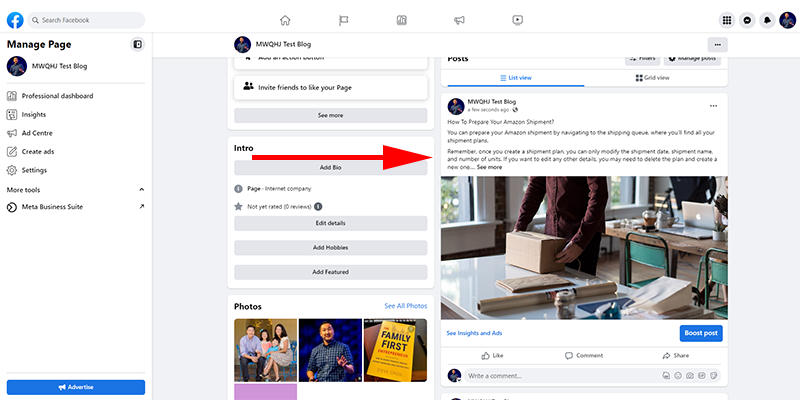Open the speaker on stage photo thumbnail
Screen dimensions: 800x400
[330, 351]
